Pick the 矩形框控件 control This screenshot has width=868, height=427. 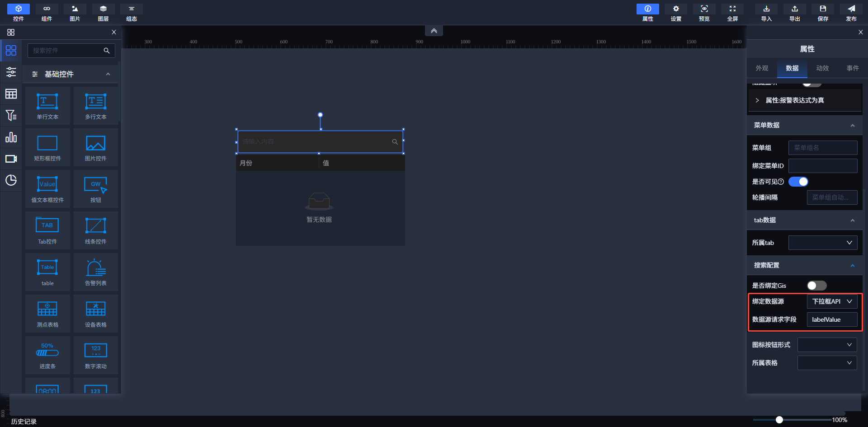tap(47, 147)
